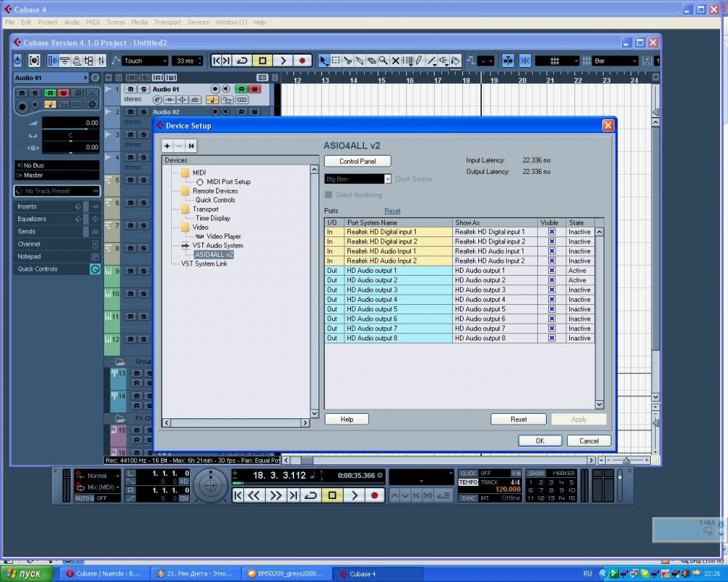Toggle Write automation on the Audio 01 track
Viewport: 728px width, 582px height.
254,89
